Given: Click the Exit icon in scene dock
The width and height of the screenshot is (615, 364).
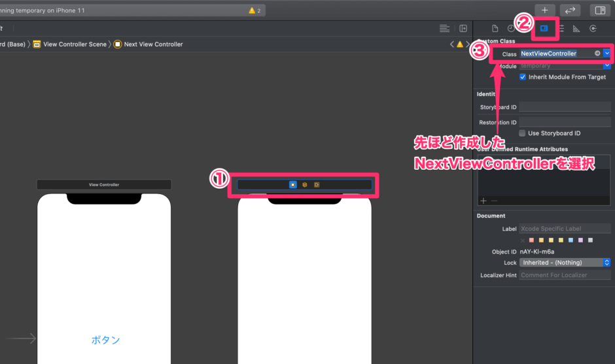Looking at the screenshot, I should pos(317,185).
